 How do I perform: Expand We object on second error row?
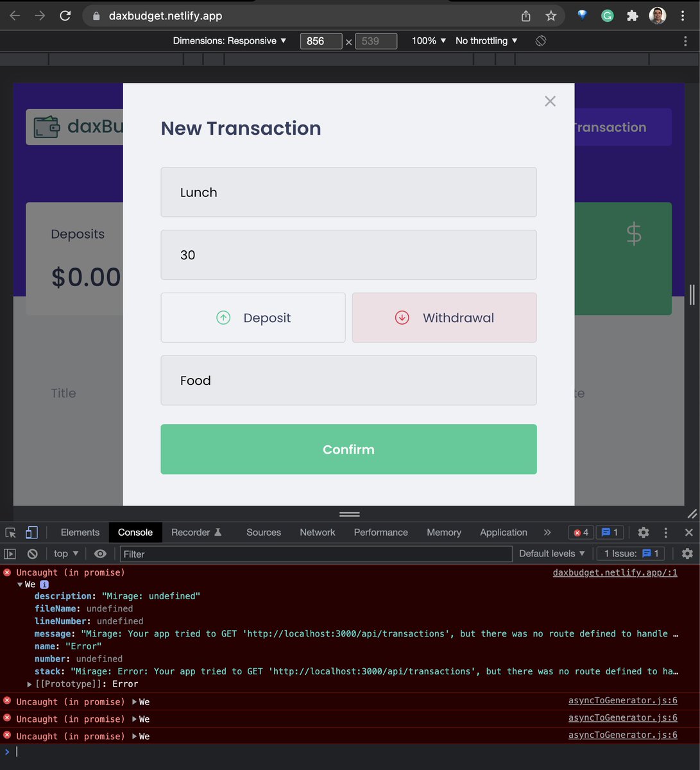pyautogui.click(x=135, y=702)
